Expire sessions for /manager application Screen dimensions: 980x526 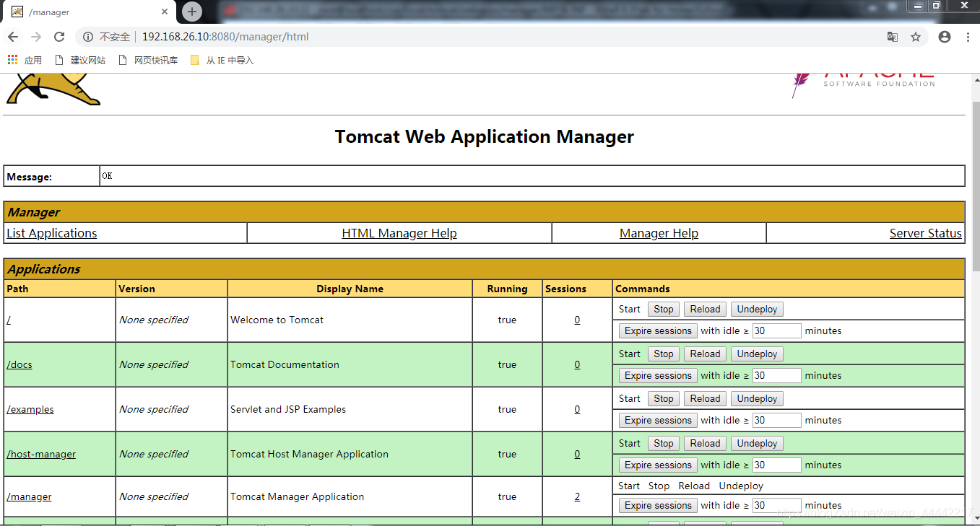point(658,505)
